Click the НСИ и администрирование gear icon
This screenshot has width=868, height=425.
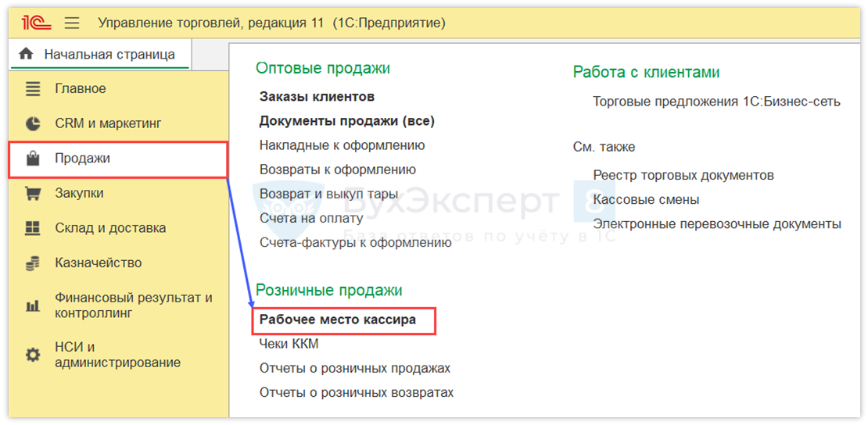[33, 355]
